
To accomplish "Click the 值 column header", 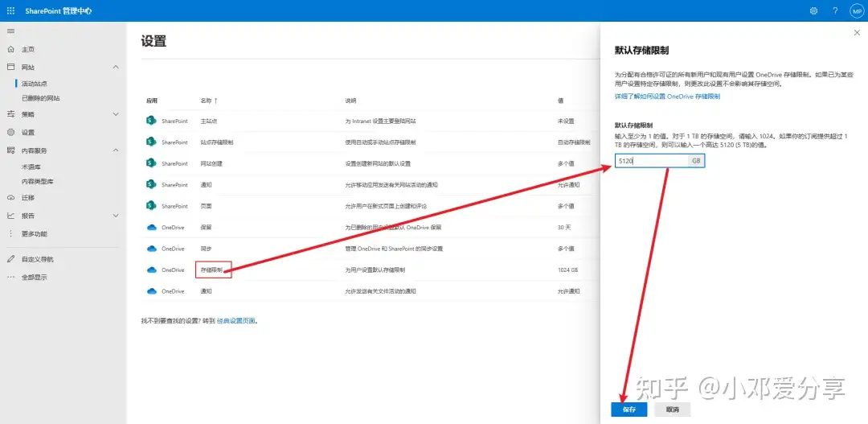I will (x=560, y=101).
